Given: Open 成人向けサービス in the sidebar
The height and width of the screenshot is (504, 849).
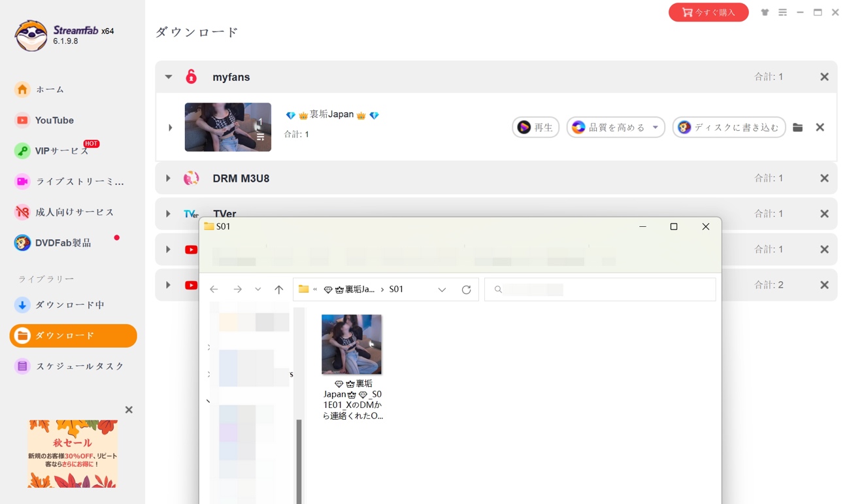Looking at the screenshot, I should point(65,212).
